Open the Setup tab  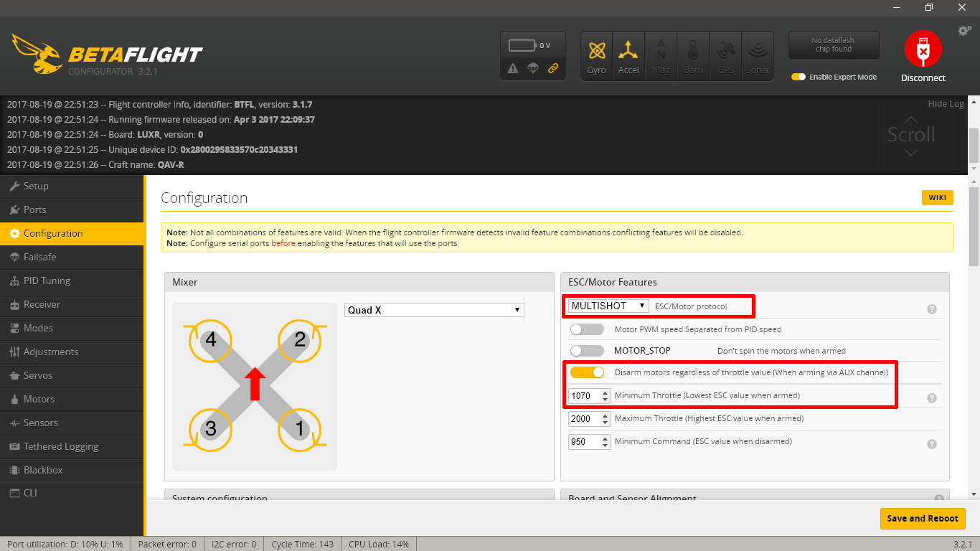(72, 186)
